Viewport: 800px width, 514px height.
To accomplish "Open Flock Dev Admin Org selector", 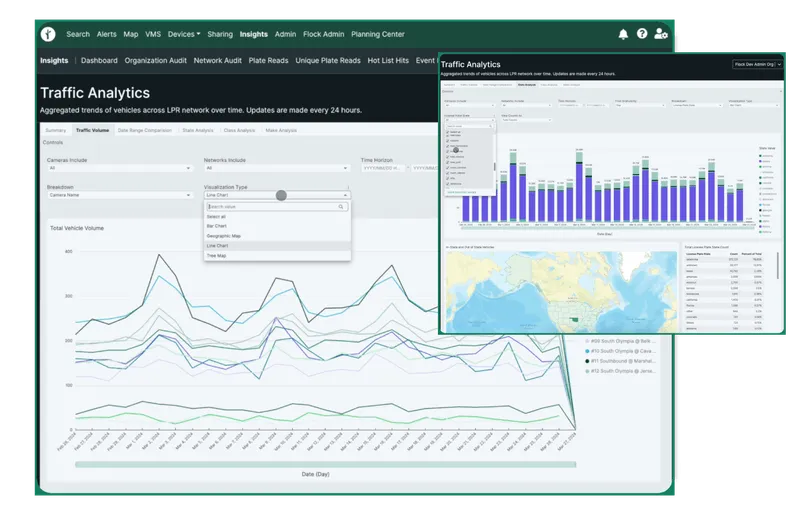I will [x=757, y=64].
